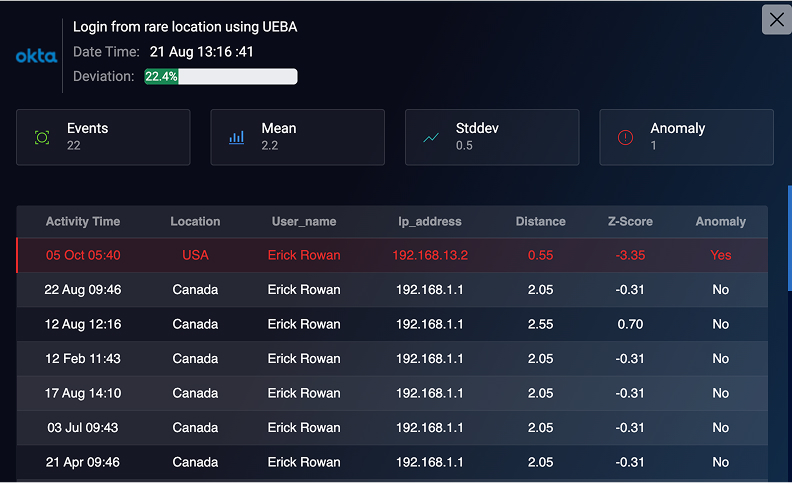Click the red Anomaly alert icon
The height and width of the screenshot is (483, 792).
(x=625, y=137)
